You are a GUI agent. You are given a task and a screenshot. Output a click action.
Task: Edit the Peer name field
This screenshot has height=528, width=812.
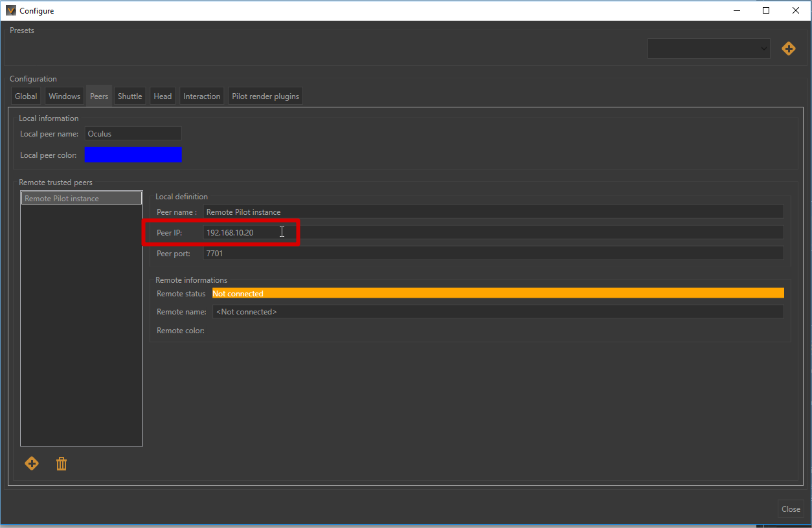[x=493, y=212]
